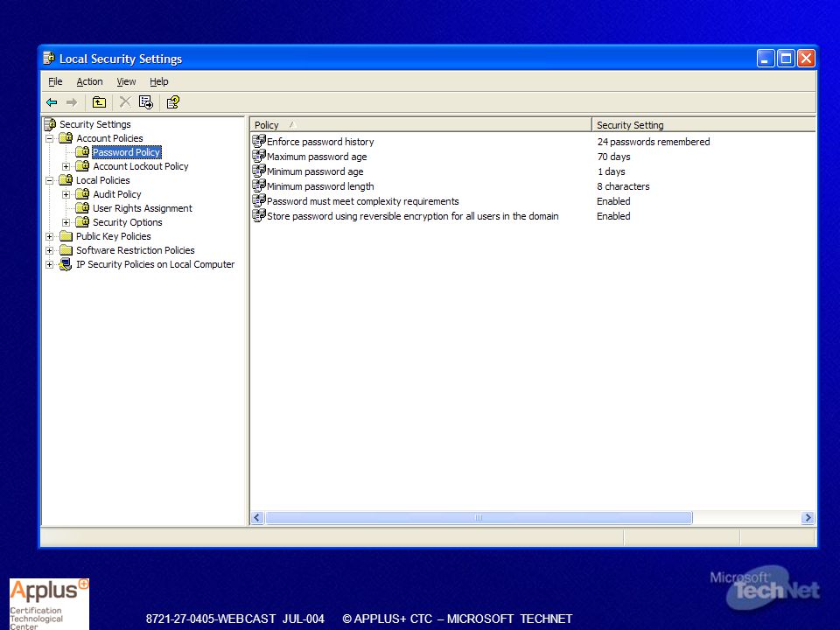840x630 pixels.
Task: Select Store password using reversible encryption text
Action: coord(412,216)
